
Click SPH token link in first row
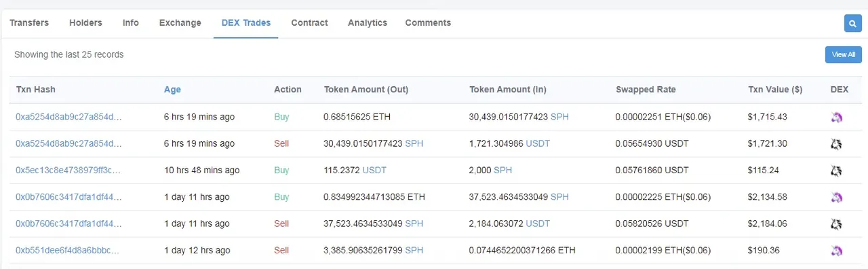(x=559, y=117)
